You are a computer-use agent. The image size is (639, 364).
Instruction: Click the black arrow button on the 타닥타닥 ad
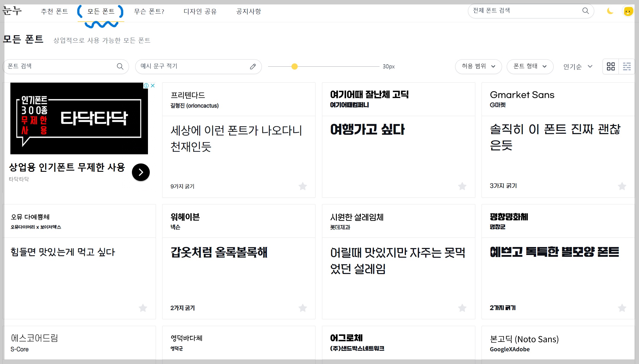(141, 172)
